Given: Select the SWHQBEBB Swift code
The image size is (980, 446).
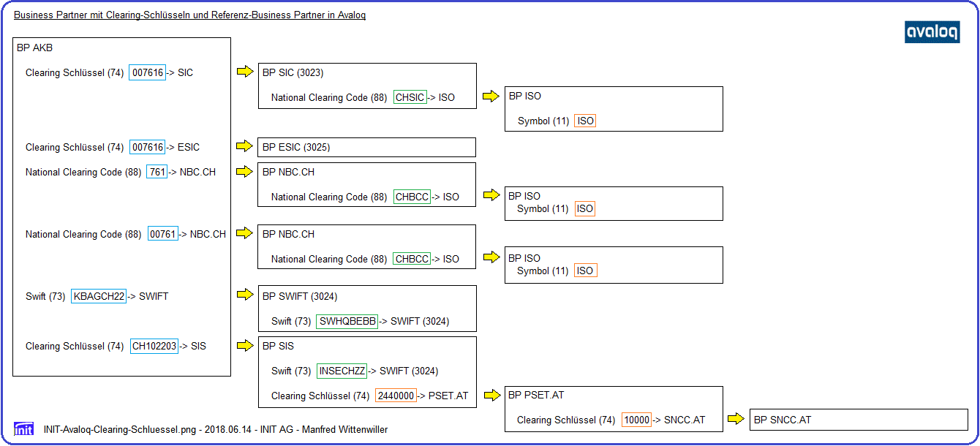Looking at the screenshot, I should (x=347, y=321).
